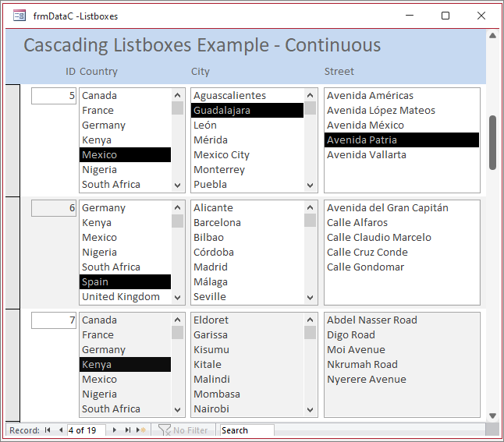Click scrollbar thumb in record 5 City list
504x442 pixels.
tap(310, 108)
